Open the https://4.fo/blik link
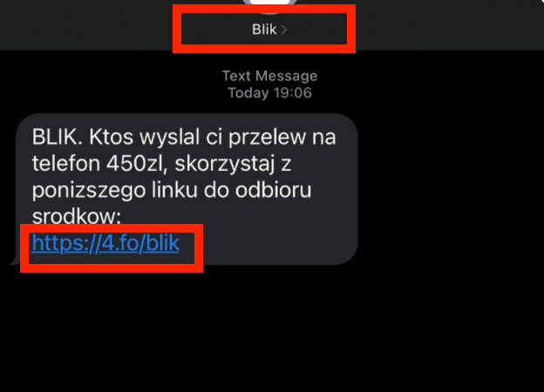The image size is (544, 392). (105, 243)
